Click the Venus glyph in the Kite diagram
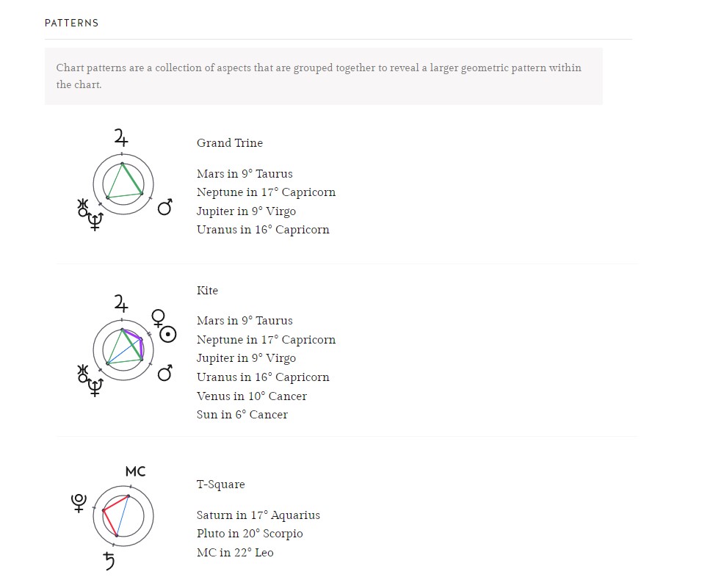This screenshot has width=713, height=588. [158, 319]
